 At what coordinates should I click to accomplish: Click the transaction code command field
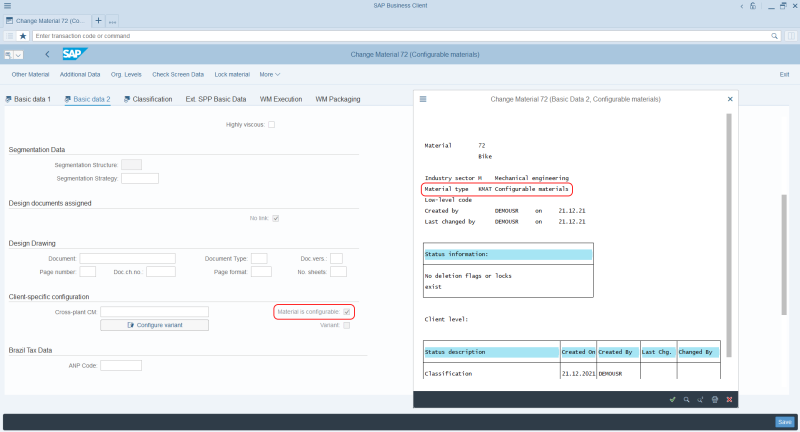pos(403,36)
